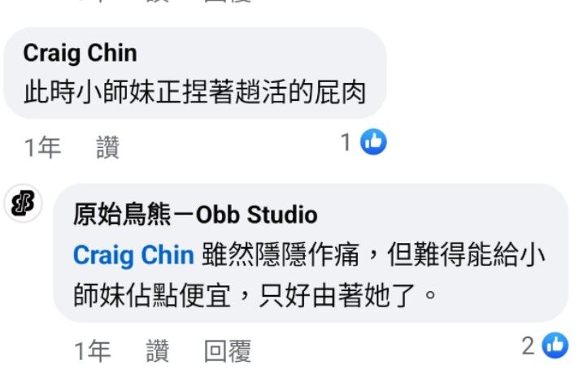
Task: Click the partially visible 讚 at the top edge
Action: (x=158, y=1)
